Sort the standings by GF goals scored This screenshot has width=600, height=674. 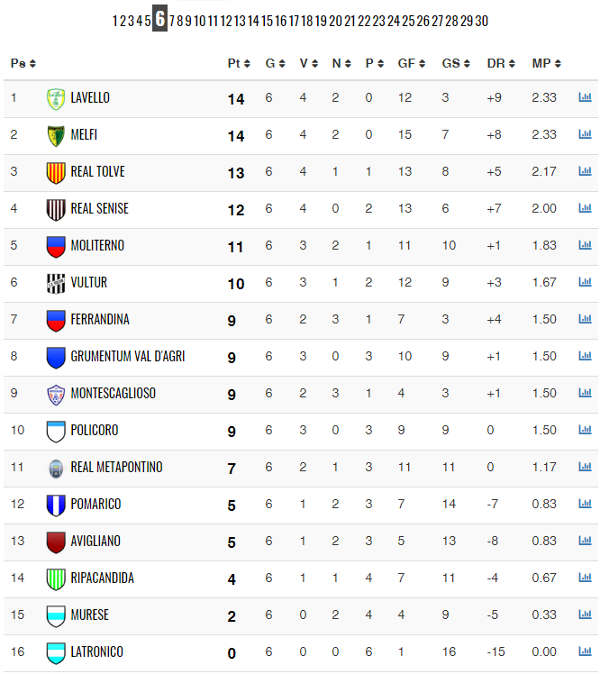411,64
